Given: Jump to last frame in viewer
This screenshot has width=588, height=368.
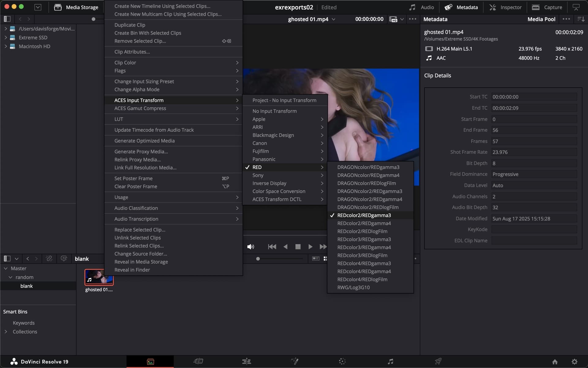Looking at the screenshot, I should 323,247.
